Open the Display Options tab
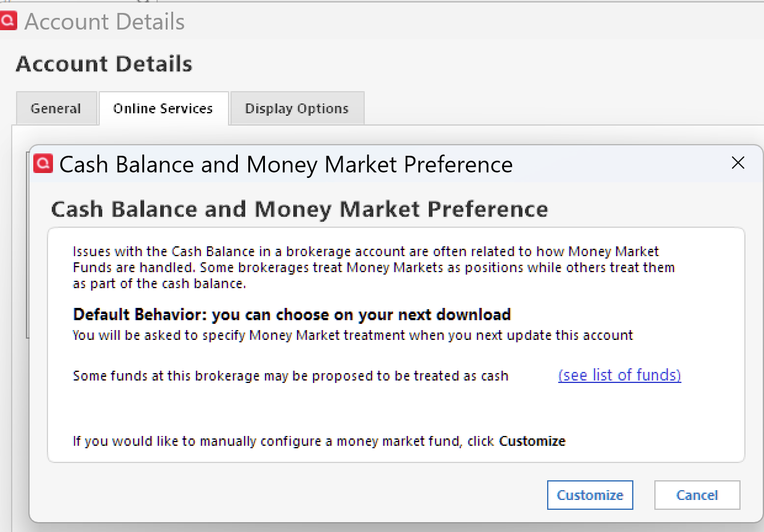Screen dimensions: 764x532 tap(297, 108)
